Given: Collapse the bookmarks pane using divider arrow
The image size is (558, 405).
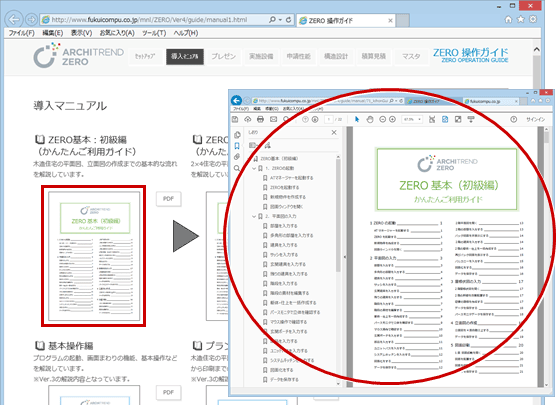Looking at the screenshot, I should pyautogui.click(x=344, y=257).
